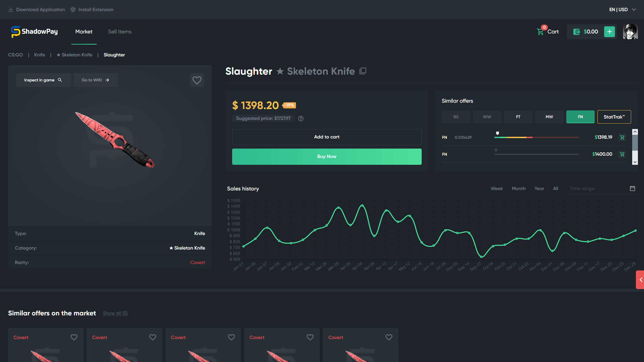Open the calendar icon next to Time range
Image resolution: width=644 pixels, height=362 pixels.
click(632, 188)
